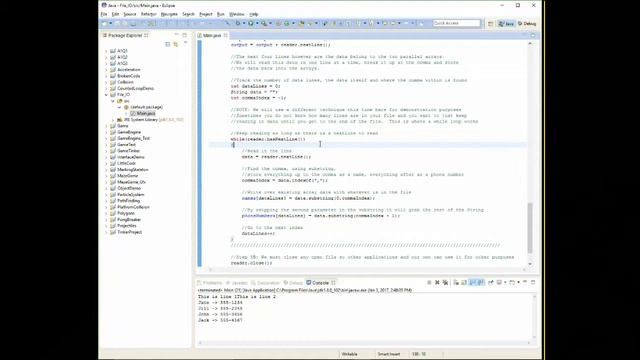This screenshot has width=640, height=360.
Task: Expand the JRE System Library node
Action: [113, 120]
